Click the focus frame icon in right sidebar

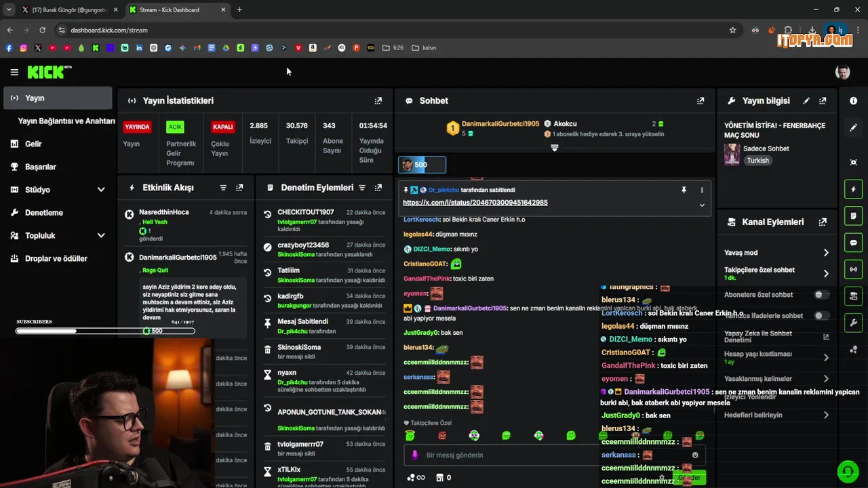854,162
